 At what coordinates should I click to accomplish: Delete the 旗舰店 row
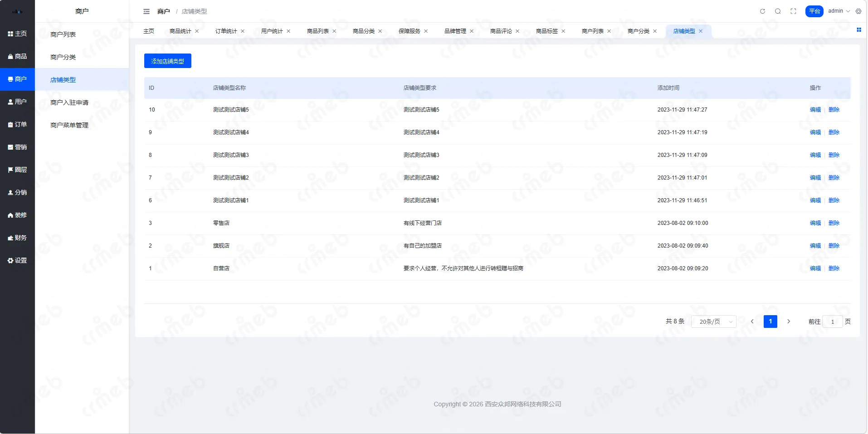834,246
